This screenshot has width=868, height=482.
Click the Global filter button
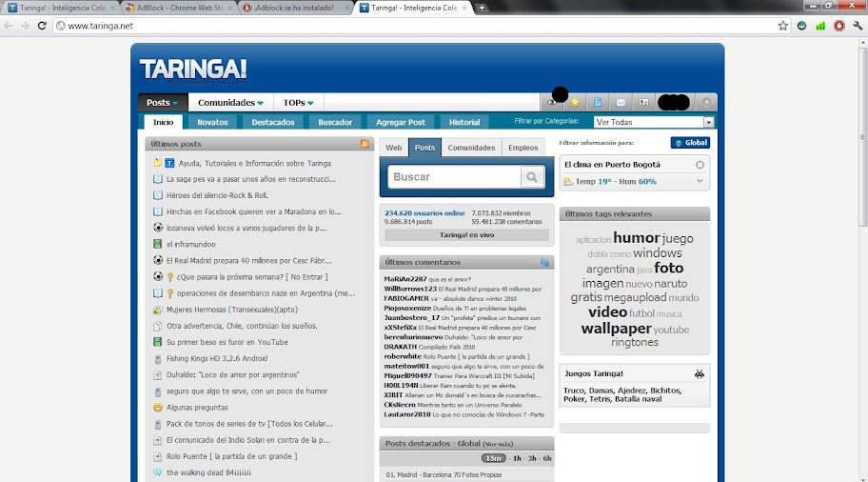click(x=690, y=142)
